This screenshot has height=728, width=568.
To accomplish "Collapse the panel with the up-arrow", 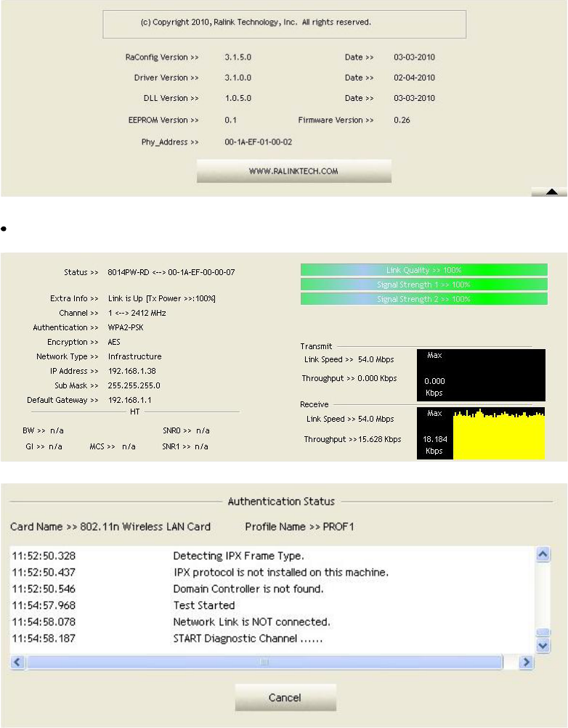I will 551,192.
